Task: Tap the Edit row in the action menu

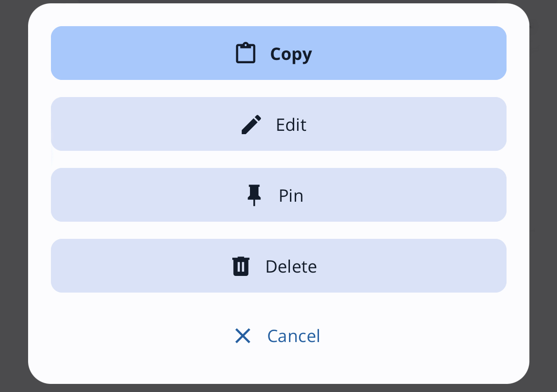Action: (x=278, y=124)
